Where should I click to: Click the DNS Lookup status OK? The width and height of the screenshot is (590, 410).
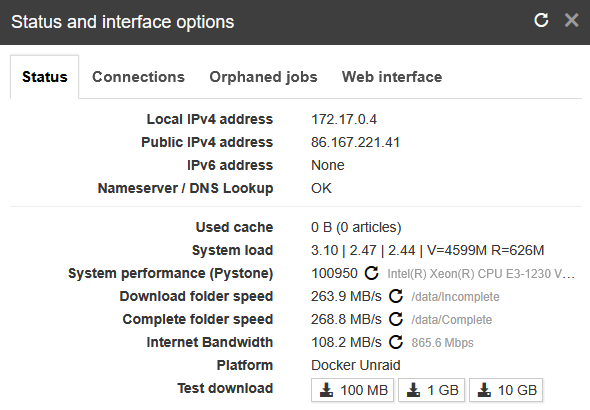[x=321, y=188]
